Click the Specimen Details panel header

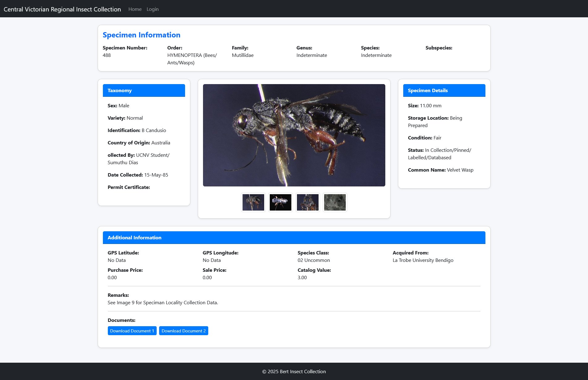(x=444, y=91)
